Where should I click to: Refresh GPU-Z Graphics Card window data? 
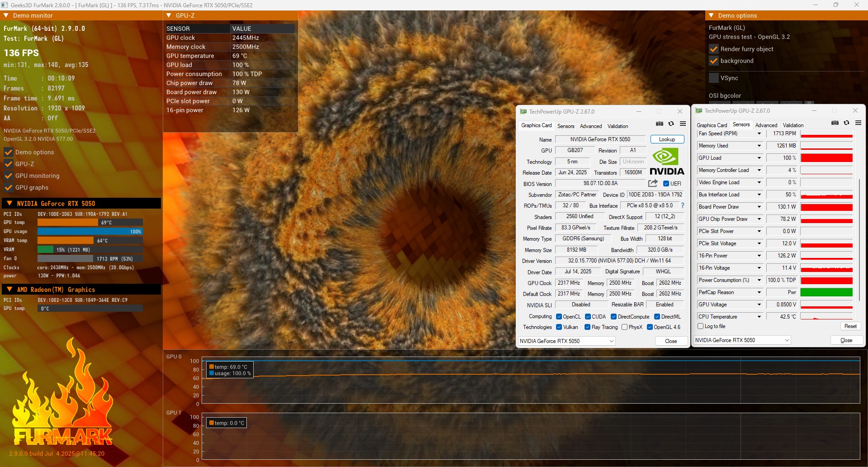(x=671, y=124)
